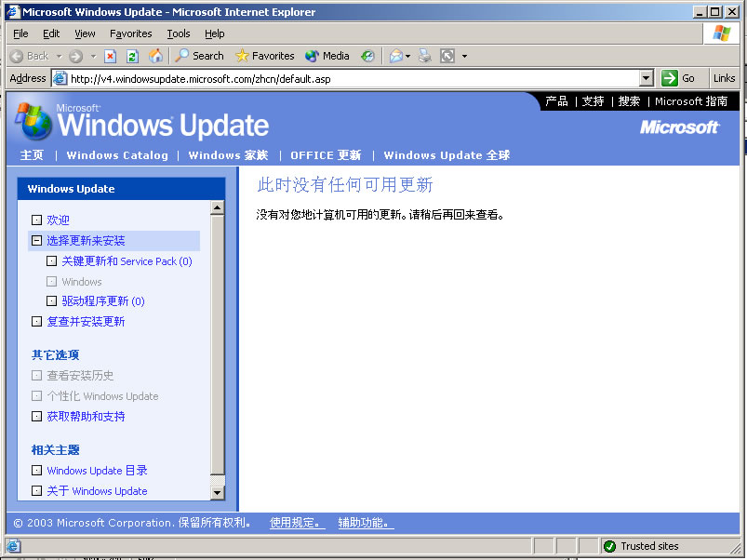The width and height of the screenshot is (747, 560).
Task: Stop page loading with the red X icon
Action: coord(110,56)
